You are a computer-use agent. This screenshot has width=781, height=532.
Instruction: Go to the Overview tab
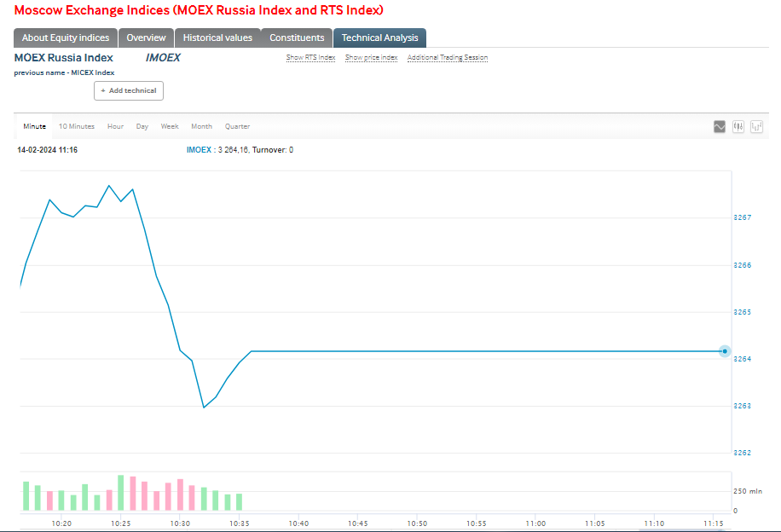tap(146, 38)
